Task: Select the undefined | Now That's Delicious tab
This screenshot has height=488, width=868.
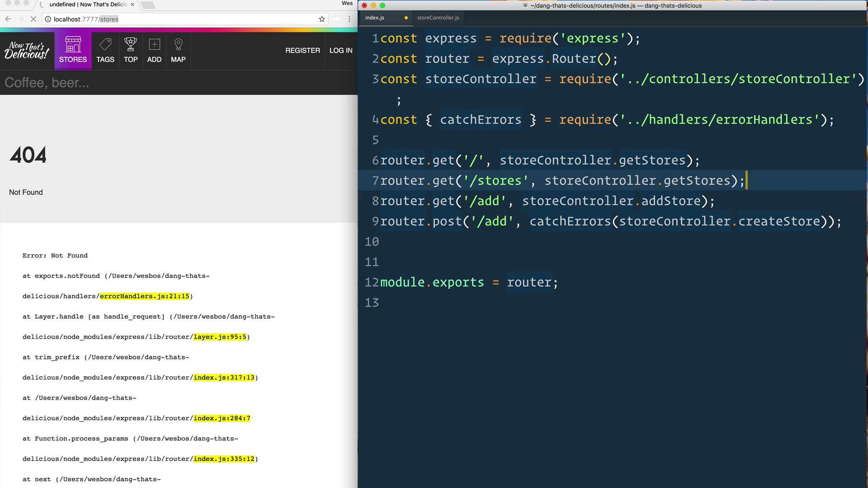Action: [88, 5]
